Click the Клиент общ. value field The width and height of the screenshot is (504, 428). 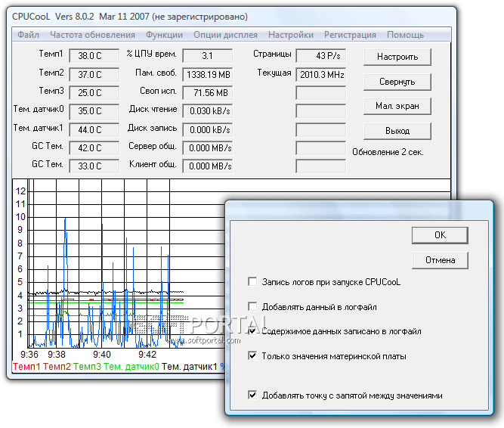207,166
